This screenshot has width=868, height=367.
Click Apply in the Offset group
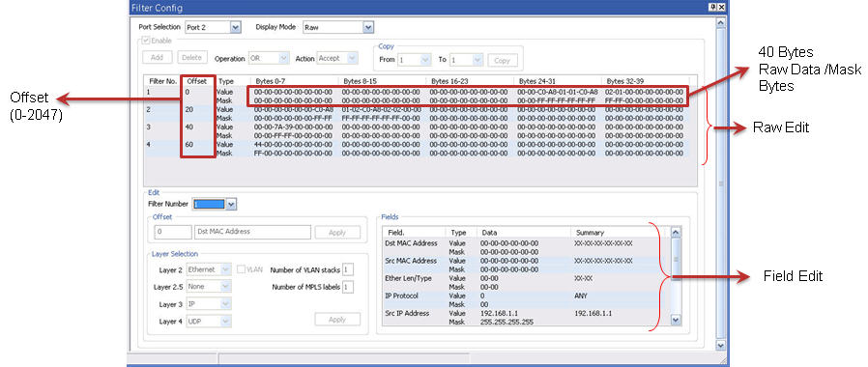point(337,233)
